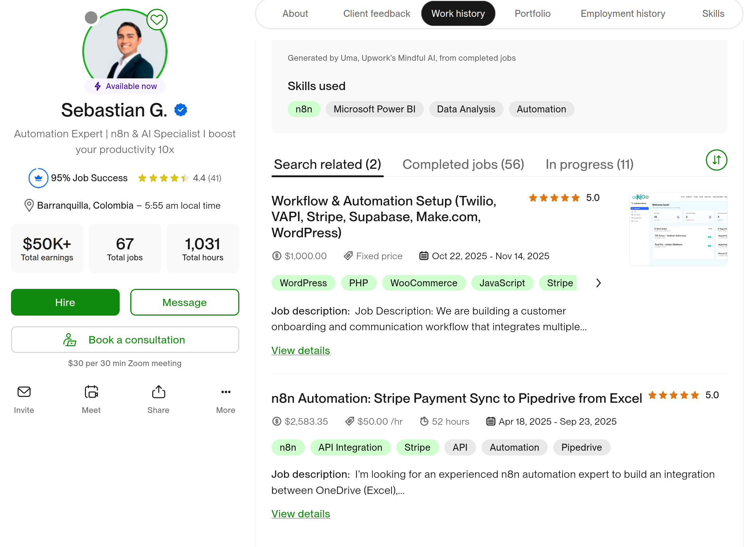Save freelancer with the heart icon
The height and width of the screenshot is (547, 756).
157,19
